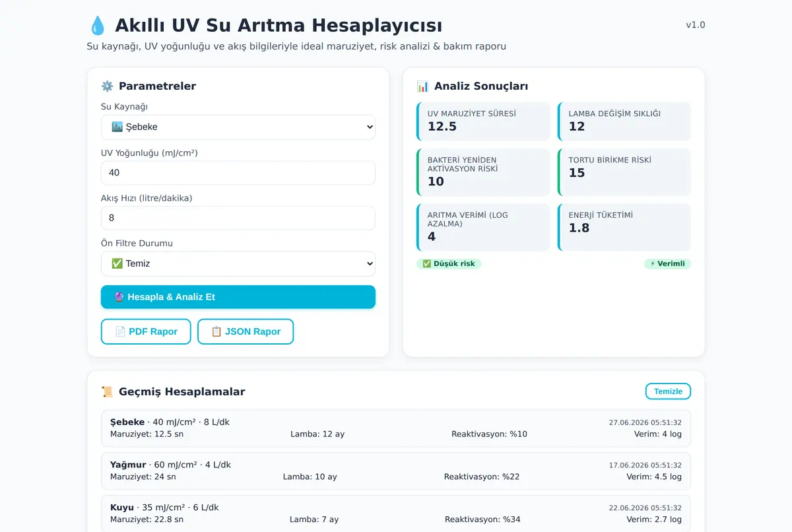Open the Yağmur 60 mJ/cm² history entry
Viewport: 792px width, 532px height.
click(x=396, y=471)
